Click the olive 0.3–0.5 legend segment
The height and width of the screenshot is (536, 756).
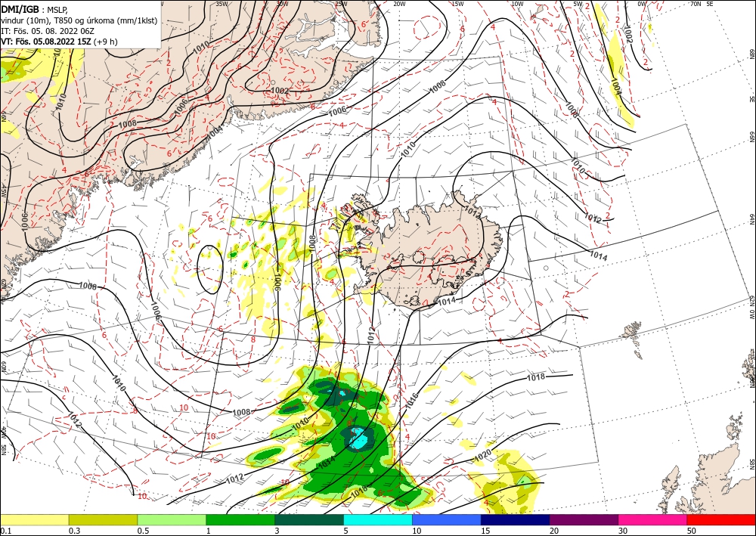[x=103, y=519]
